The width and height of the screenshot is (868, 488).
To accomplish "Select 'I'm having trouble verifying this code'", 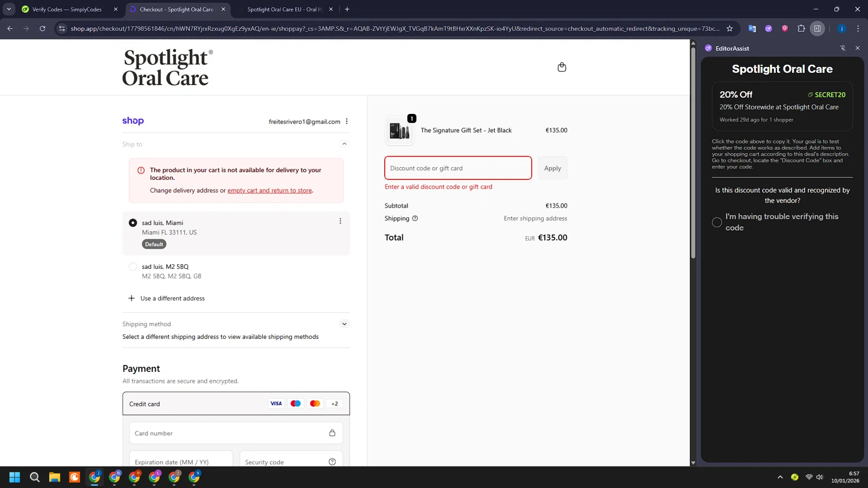I will point(717,222).
